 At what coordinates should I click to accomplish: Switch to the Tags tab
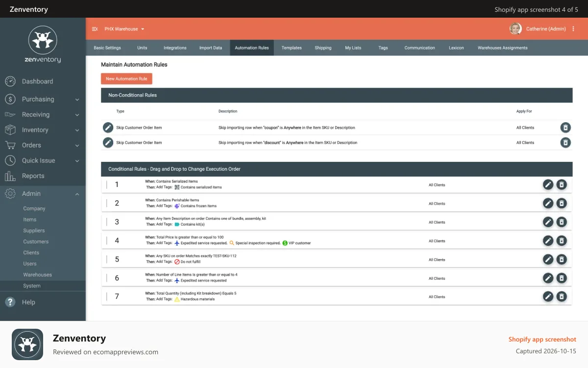click(x=383, y=48)
